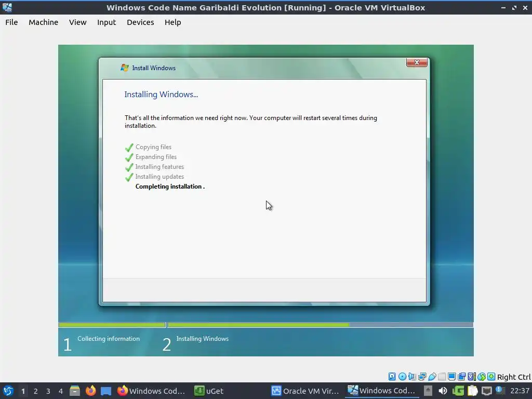Switch to the Oracle VM VirtualBox manager taskbar window
The height and width of the screenshot is (399, 532).
305,391
